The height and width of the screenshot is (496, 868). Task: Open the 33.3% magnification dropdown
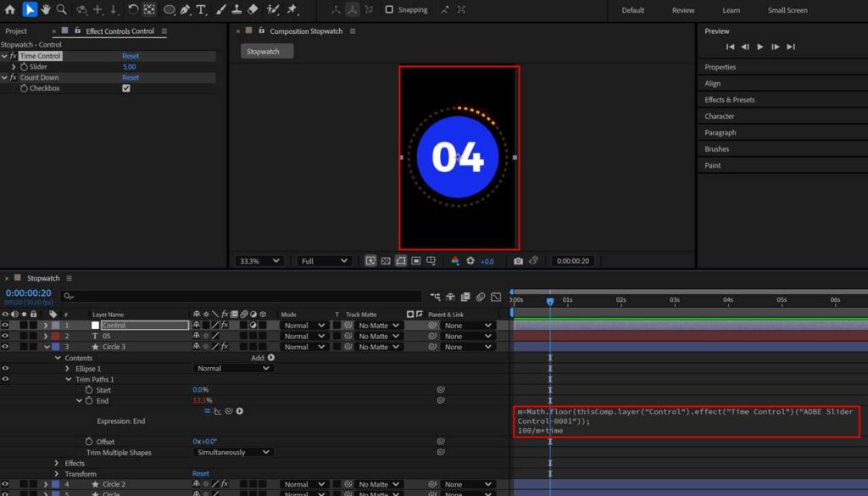click(x=259, y=261)
